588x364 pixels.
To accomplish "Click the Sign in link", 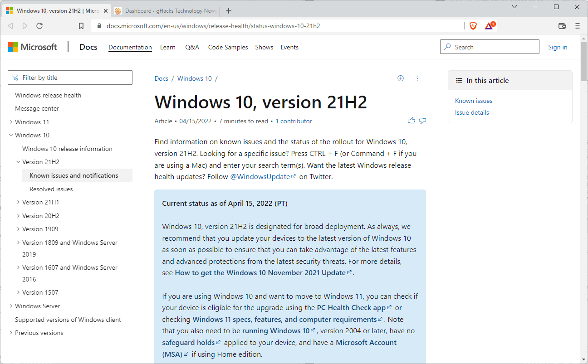I will tap(558, 47).
